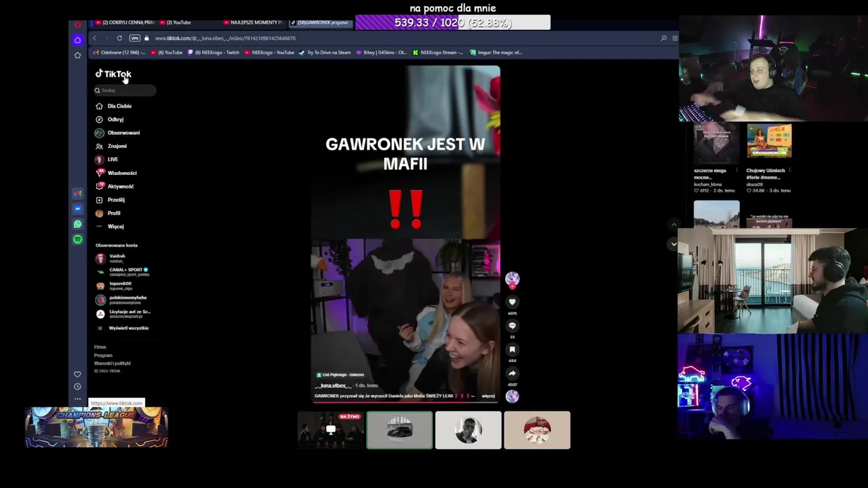Open WhatsApp in Opera sidebar
The width and height of the screenshot is (868, 488).
pos(77,224)
